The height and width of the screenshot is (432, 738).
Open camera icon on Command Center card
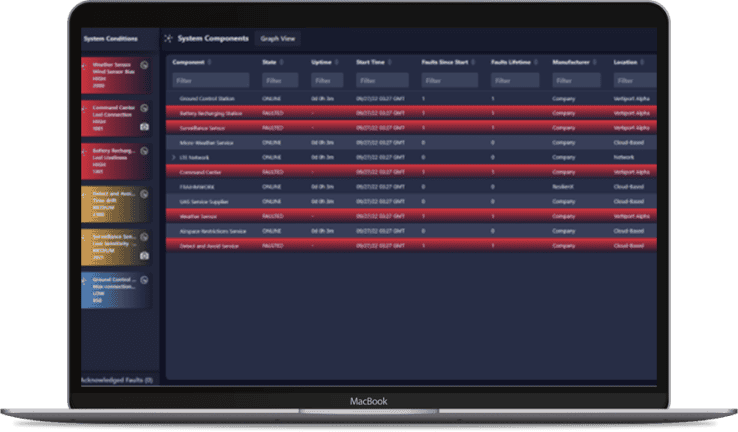pyautogui.click(x=144, y=127)
